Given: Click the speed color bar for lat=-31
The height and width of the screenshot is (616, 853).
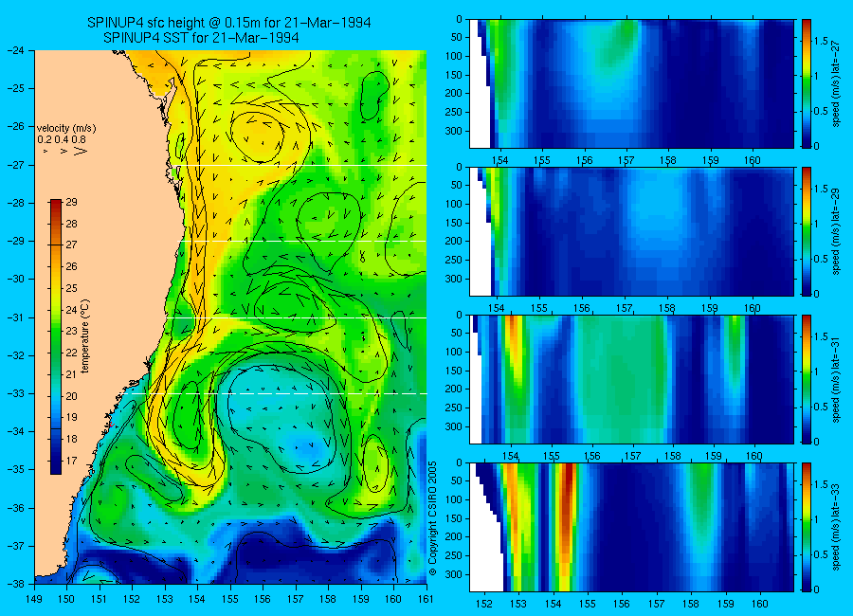Looking at the screenshot, I should pos(807,379).
